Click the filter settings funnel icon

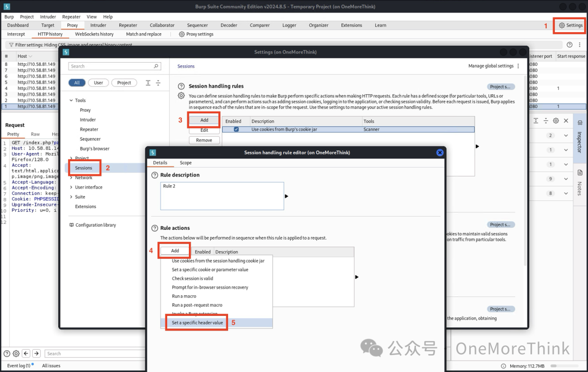coord(11,45)
